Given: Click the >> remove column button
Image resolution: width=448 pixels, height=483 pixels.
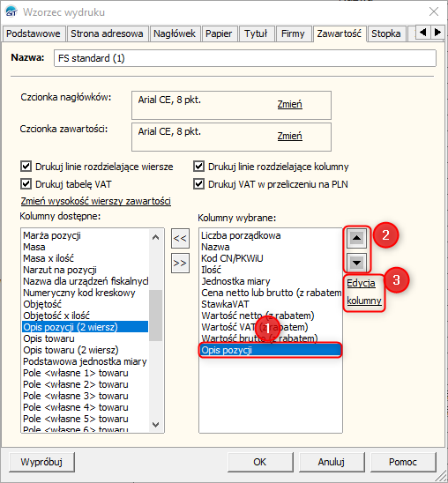Looking at the screenshot, I should click(180, 263).
